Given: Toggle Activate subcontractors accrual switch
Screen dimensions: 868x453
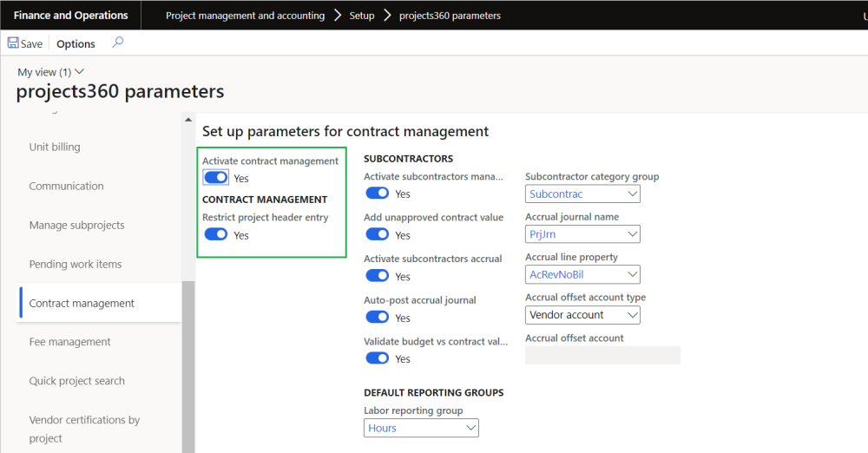Looking at the screenshot, I should pos(377,276).
